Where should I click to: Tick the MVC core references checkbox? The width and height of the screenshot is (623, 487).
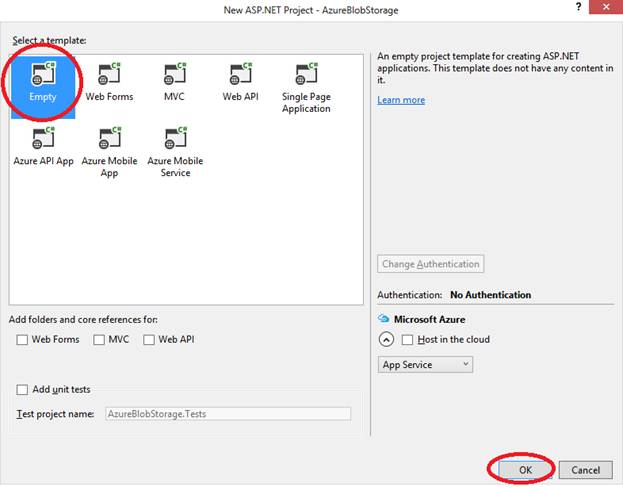[x=99, y=340]
